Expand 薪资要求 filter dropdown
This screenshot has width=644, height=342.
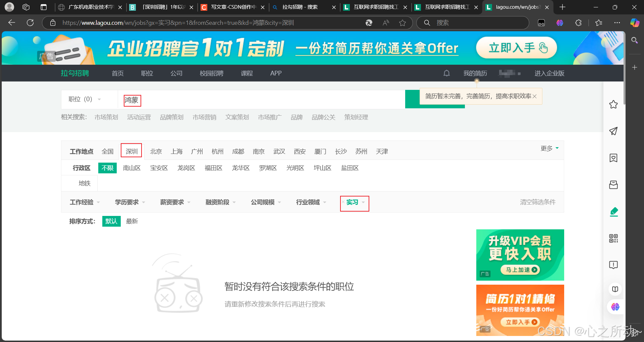pyautogui.click(x=175, y=202)
